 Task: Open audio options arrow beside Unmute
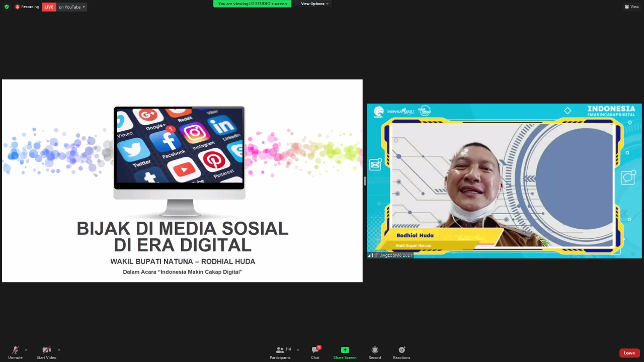pyautogui.click(x=26, y=350)
